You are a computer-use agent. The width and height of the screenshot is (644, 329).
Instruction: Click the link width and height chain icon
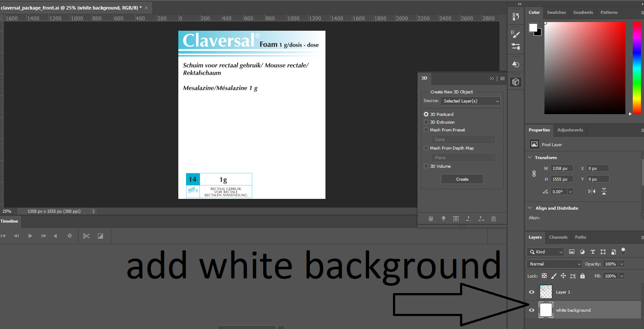coord(534,173)
